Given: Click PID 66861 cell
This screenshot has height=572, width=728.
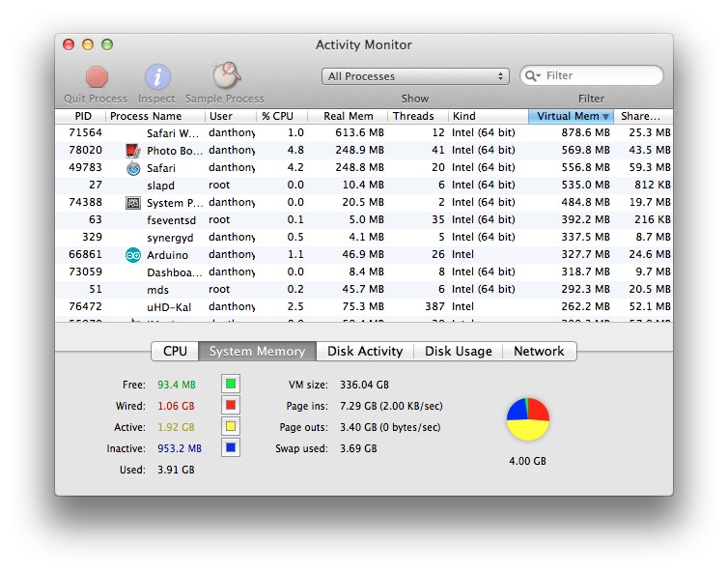Looking at the screenshot, I should coord(85,255).
